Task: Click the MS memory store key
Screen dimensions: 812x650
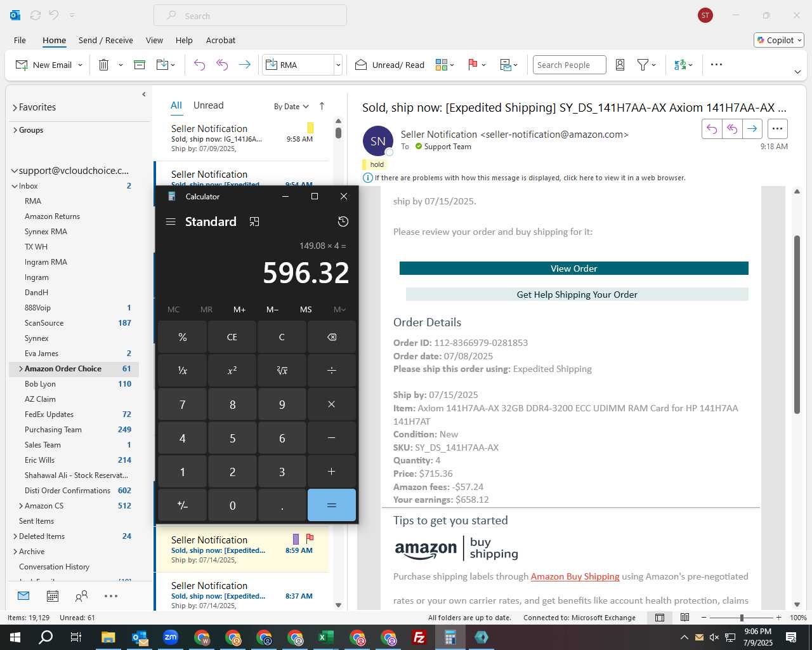Action: tap(306, 310)
